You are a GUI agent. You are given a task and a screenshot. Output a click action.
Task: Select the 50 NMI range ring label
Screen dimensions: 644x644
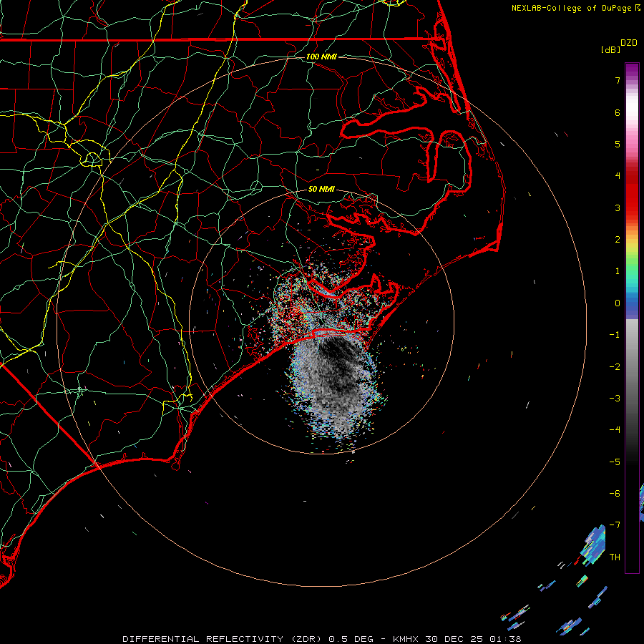(321, 189)
